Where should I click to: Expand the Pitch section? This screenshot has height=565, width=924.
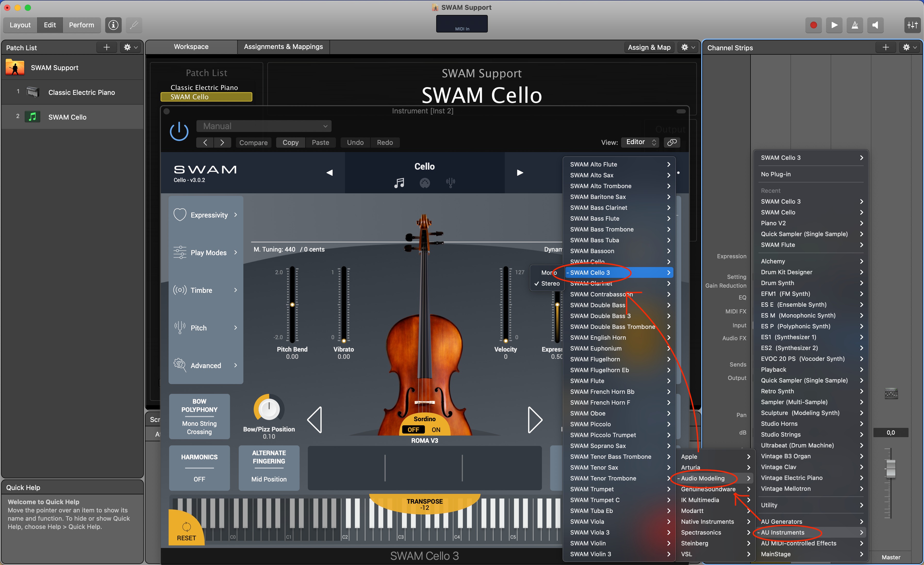pos(205,328)
